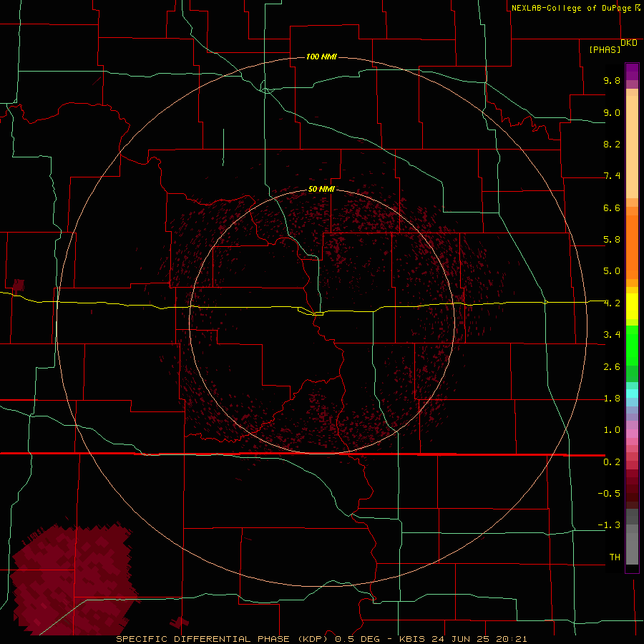644x644 pixels.
Task: Click the DKD label above the color scale
Action: coord(628,43)
